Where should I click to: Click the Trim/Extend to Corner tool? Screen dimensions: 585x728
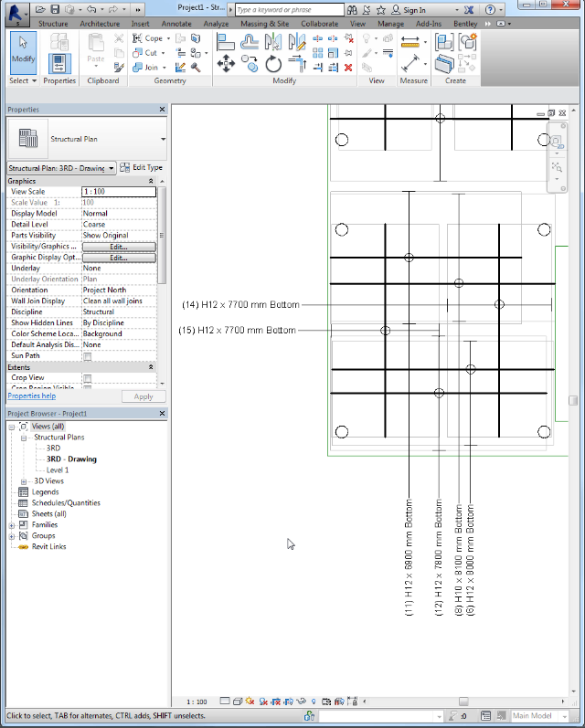pyautogui.click(x=296, y=64)
